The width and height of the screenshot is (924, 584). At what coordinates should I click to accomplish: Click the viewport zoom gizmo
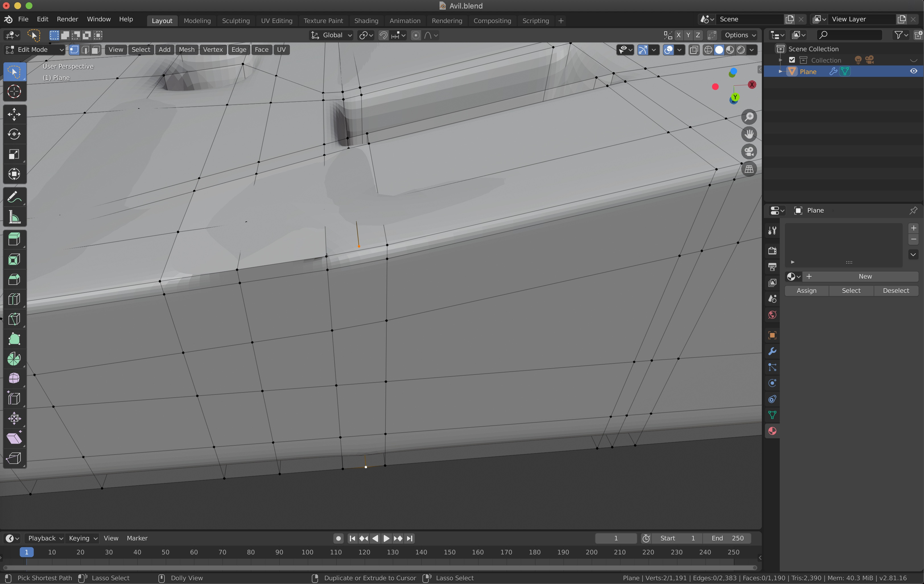coord(749,117)
